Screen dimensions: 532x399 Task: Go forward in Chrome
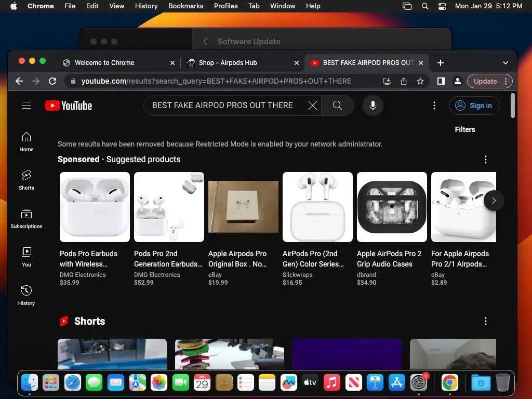[36, 81]
